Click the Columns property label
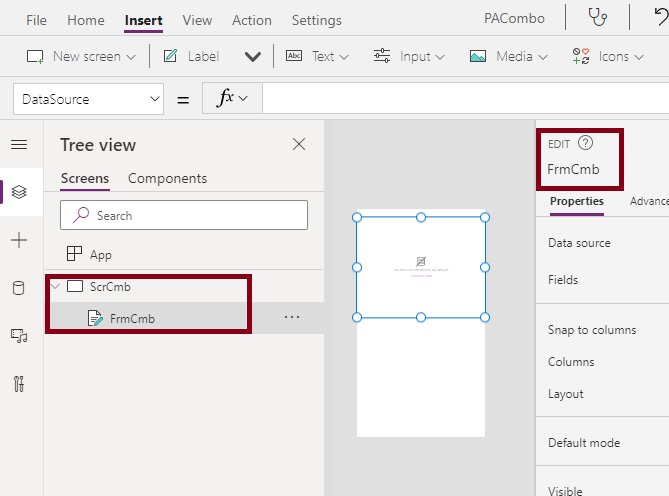This screenshot has width=669, height=496. point(571,362)
